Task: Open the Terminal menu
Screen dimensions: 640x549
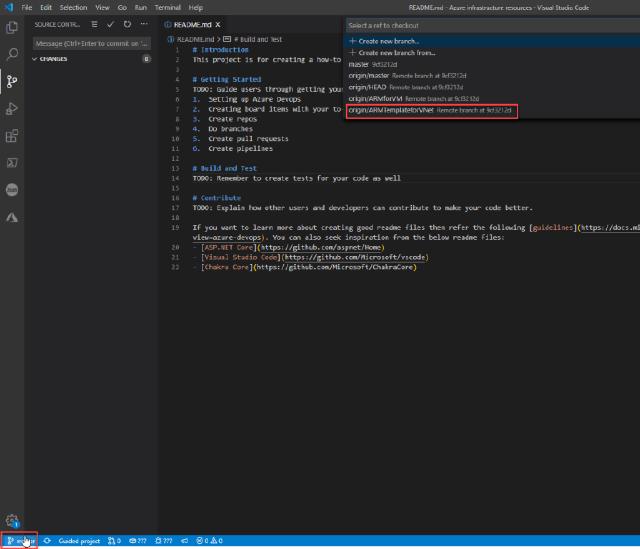Action: 165,7
